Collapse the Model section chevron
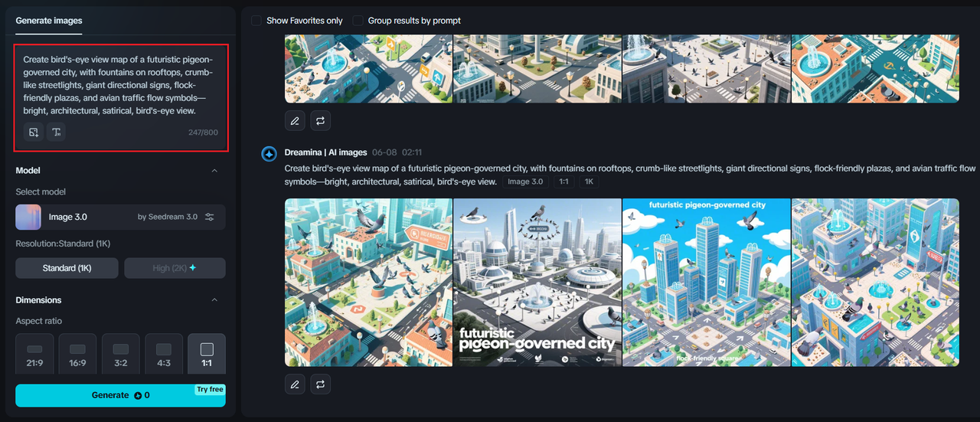The height and width of the screenshot is (422, 980). coord(214,171)
